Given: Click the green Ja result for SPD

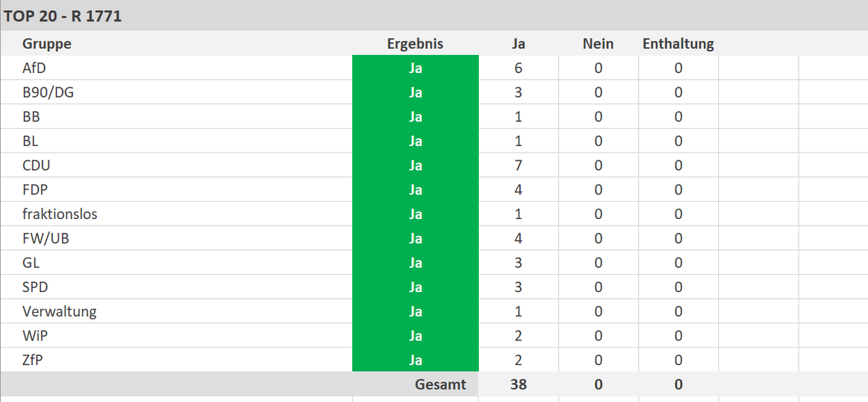Looking at the screenshot, I should (415, 287).
